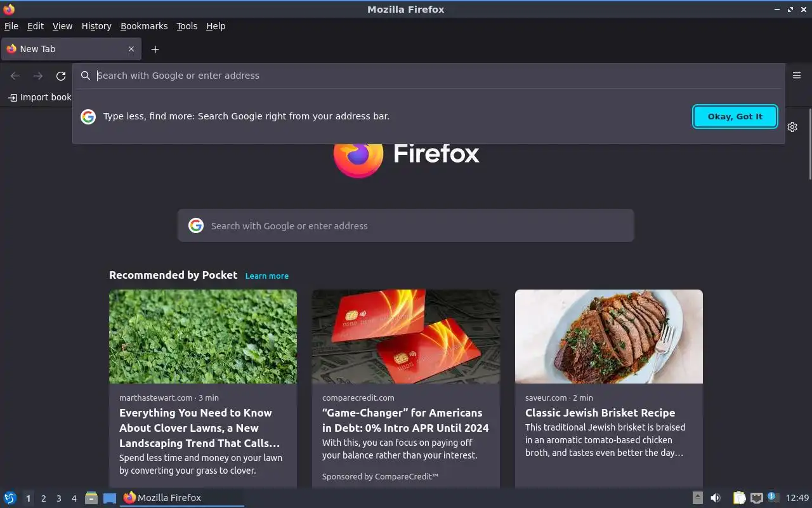Click the Back navigation arrow

15,76
